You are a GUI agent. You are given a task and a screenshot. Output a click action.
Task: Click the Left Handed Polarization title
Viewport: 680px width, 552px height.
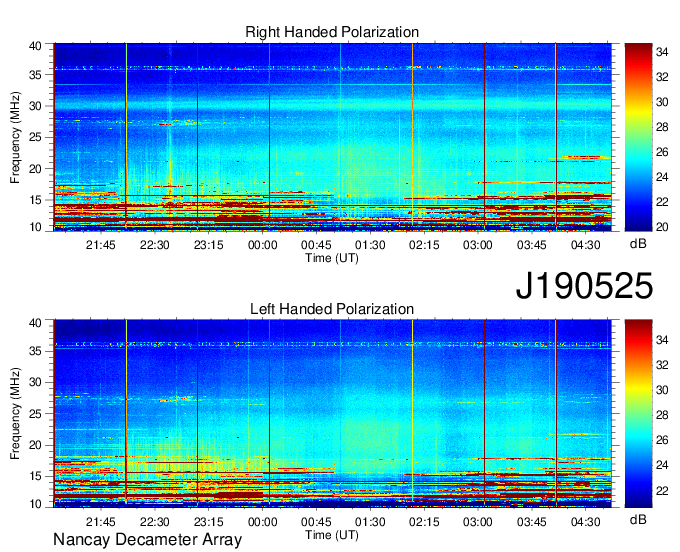[x=332, y=309]
